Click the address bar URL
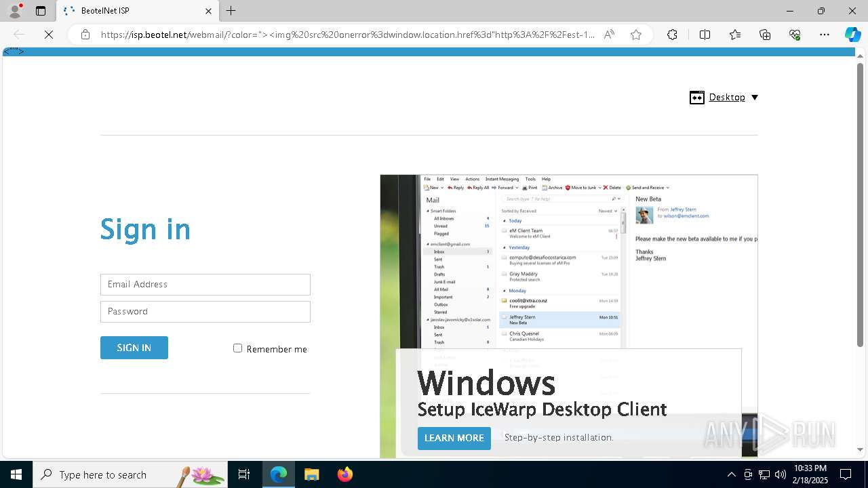The height and width of the screenshot is (488, 868). [x=348, y=35]
